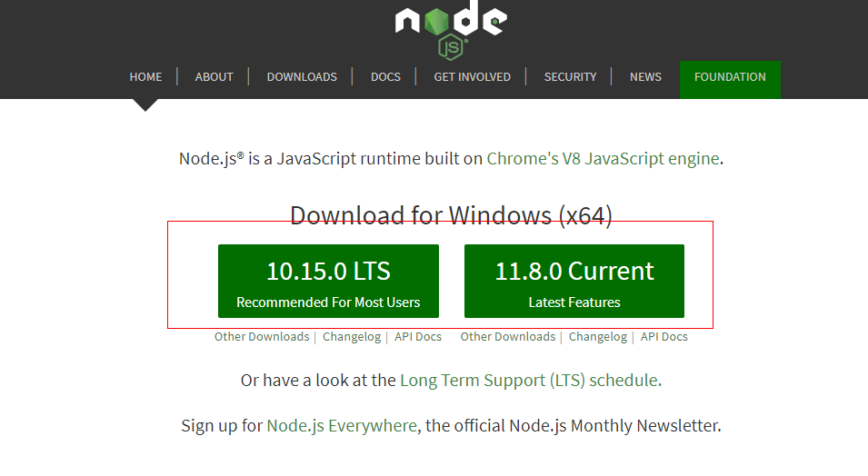
Task: Select DOCS in the navigation bar
Action: pos(385,77)
